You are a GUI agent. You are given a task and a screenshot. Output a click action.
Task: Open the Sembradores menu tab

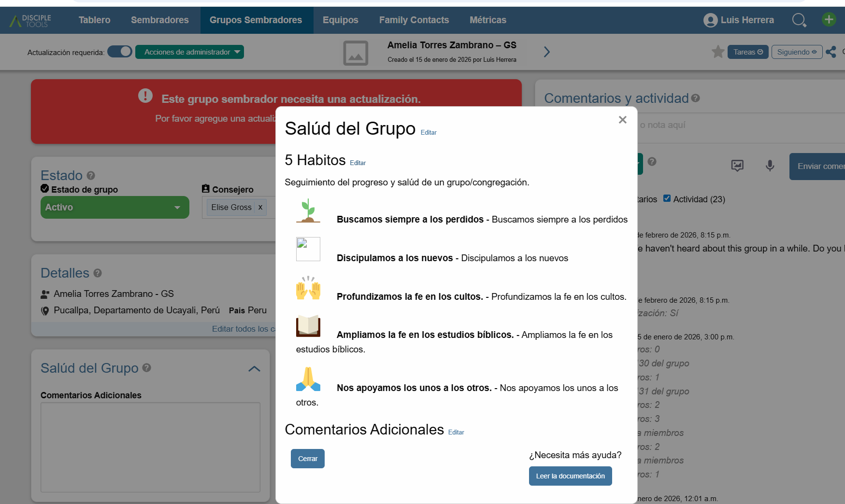tap(159, 20)
